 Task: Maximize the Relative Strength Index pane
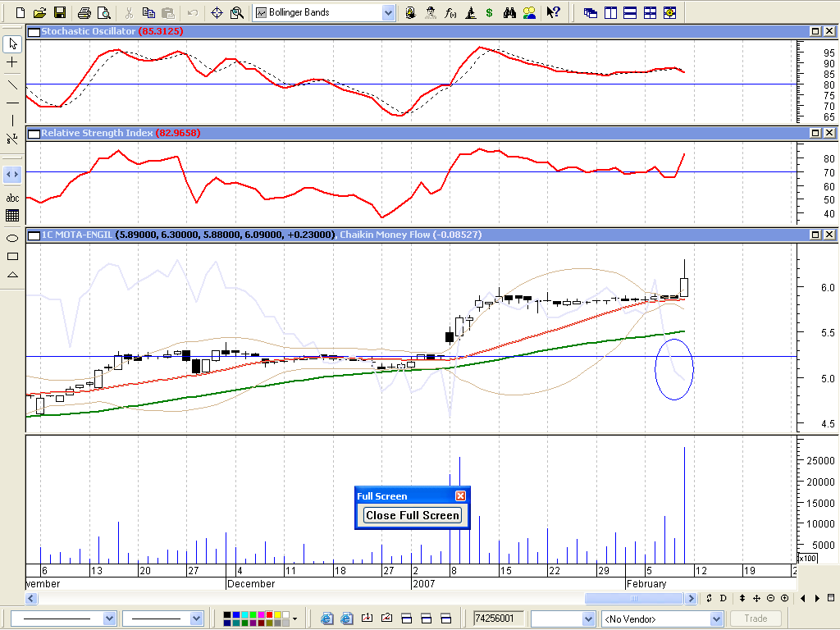(816, 133)
